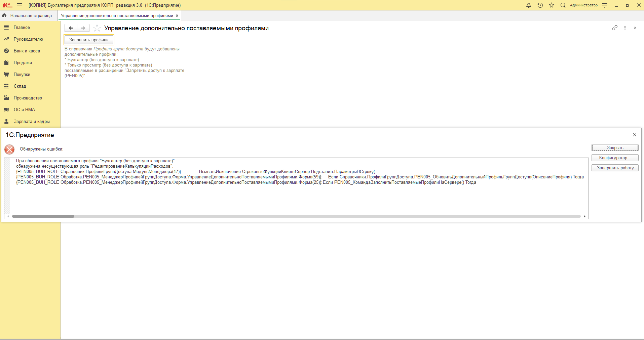Open the 1C main menu logo
Image resolution: width=644 pixels, height=340 pixels.
click(x=7, y=5)
